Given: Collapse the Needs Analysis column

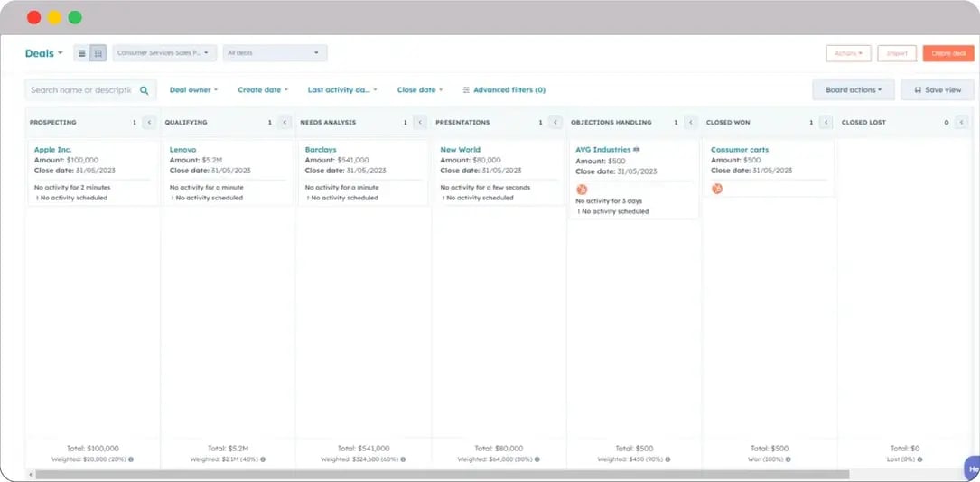Looking at the screenshot, I should coord(420,123).
